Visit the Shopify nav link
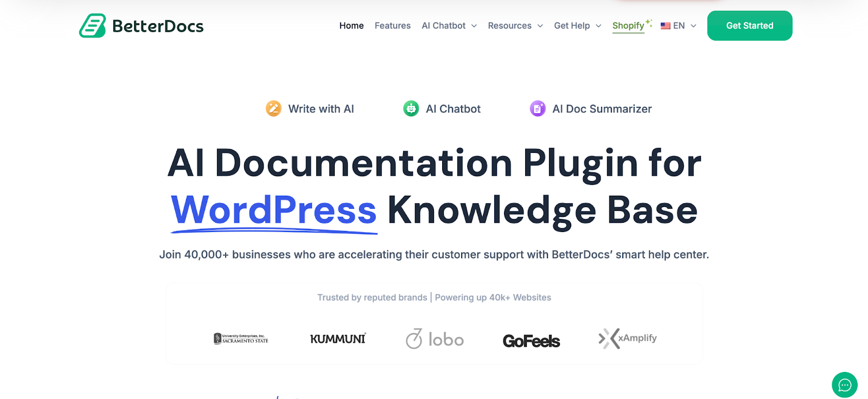868x399 pixels. (x=628, y=25)
